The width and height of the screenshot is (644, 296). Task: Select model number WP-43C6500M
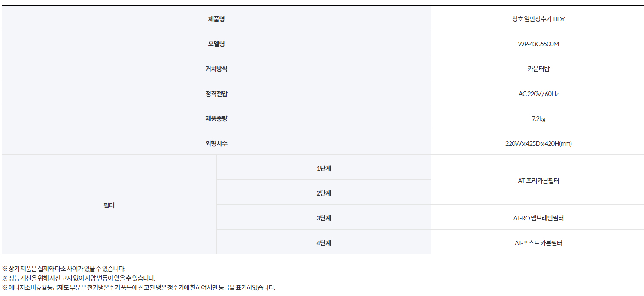538,44
